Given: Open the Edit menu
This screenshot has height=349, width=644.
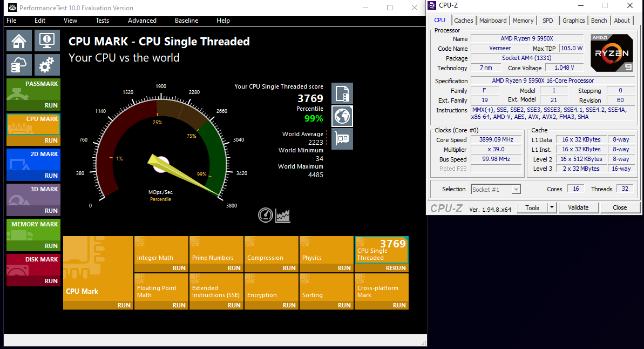Looking at the screenshot, I should pyautogui.click(x=40, y=21).
